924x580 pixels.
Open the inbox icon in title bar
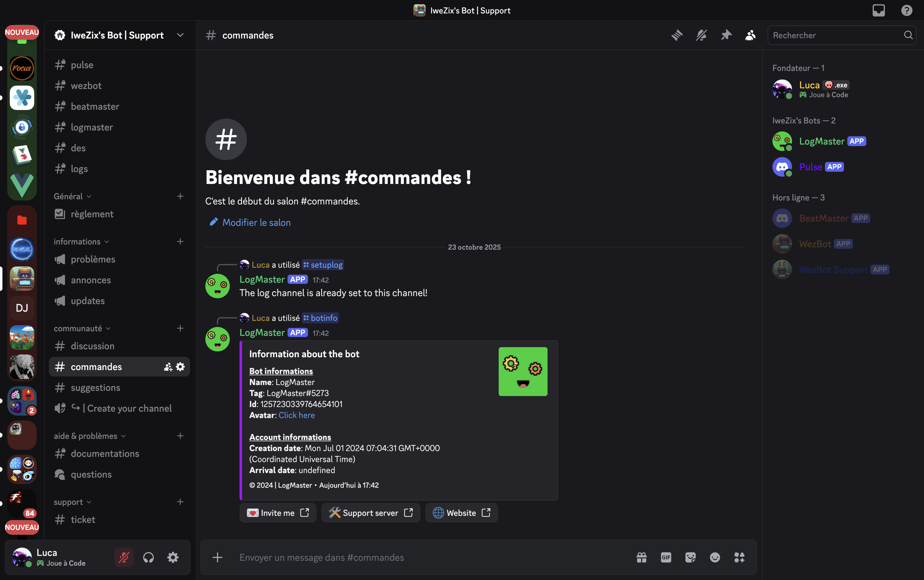878,10
